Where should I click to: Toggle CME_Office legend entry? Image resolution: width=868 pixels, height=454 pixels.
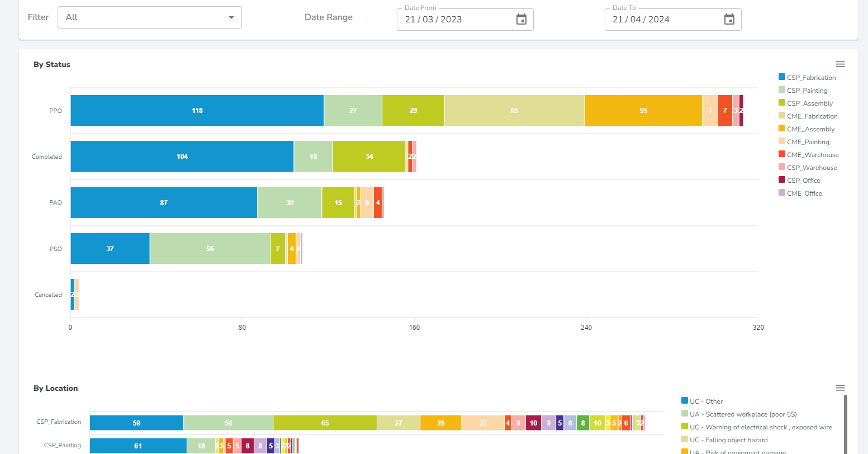tap(800, 193)
